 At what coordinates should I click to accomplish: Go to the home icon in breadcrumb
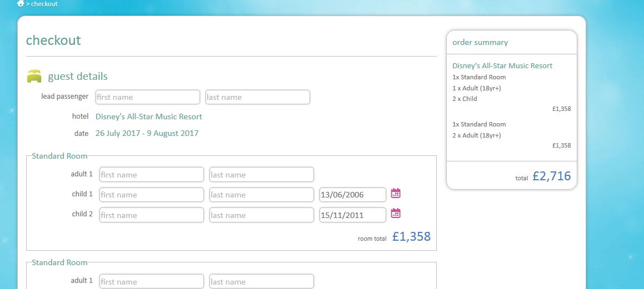[21, 3]
